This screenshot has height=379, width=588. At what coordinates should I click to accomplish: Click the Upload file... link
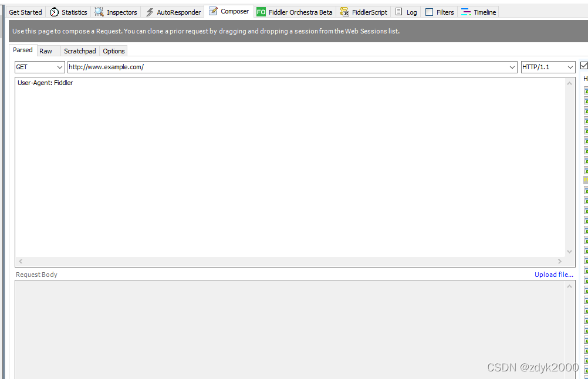point(554,275)
